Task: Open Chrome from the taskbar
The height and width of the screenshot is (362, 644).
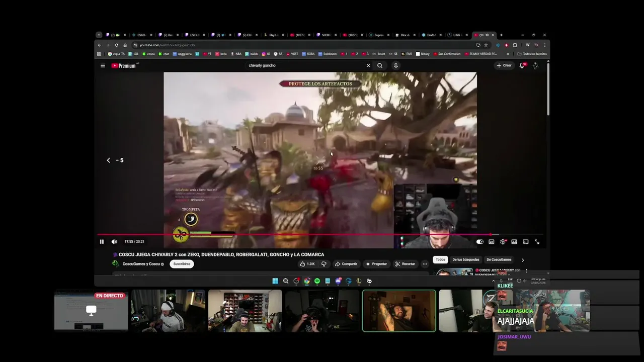Action: point(306,281)
